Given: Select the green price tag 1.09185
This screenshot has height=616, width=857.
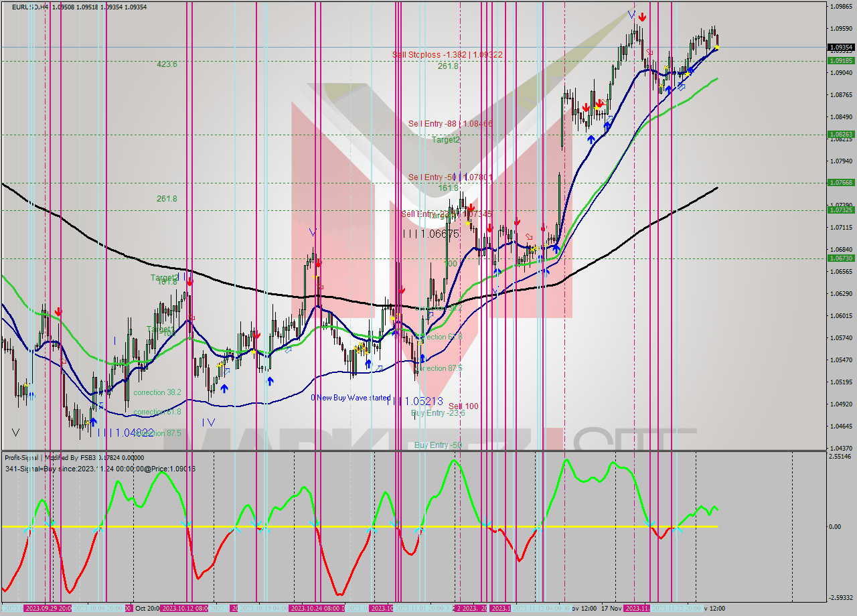Looking at the screenshot, I should point(840,60).
